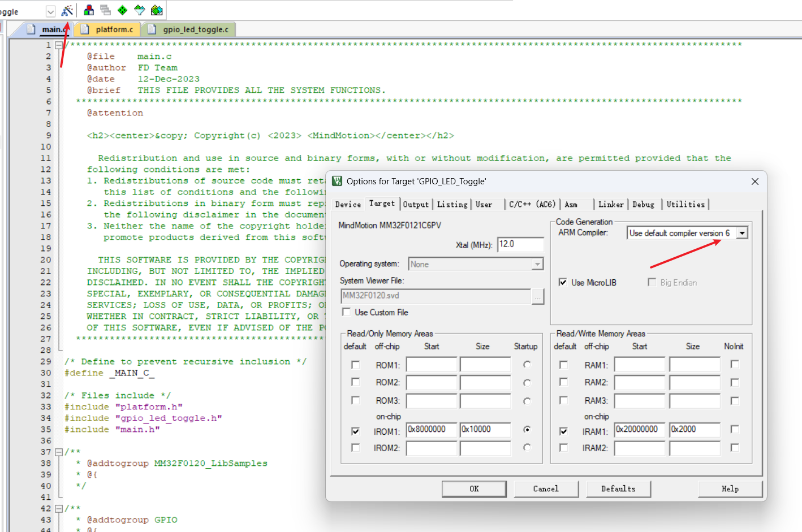
Task: Expand the target selection dropdown in toolbar
Action: tap(50, 11)
